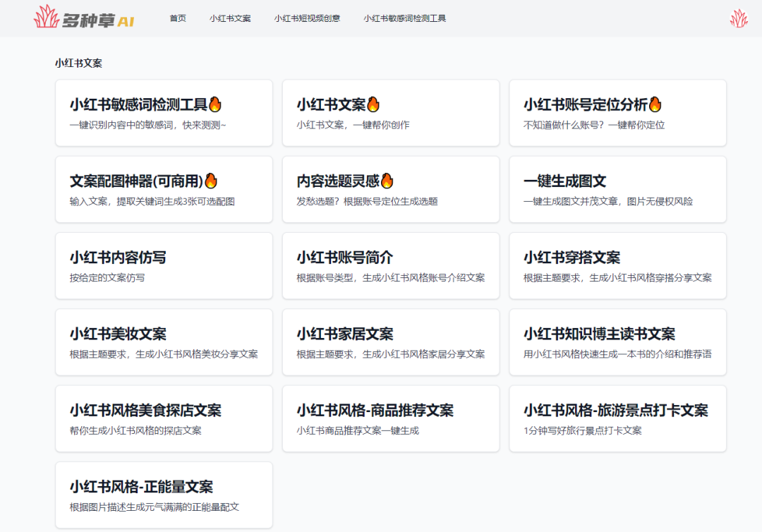Click the 小红书文案 section heading above the cards

tap(78, 64)
